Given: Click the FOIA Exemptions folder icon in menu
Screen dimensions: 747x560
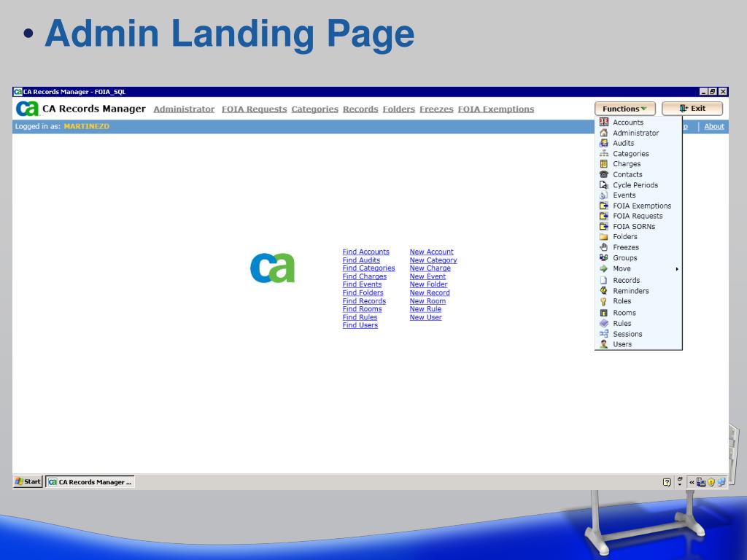Looking at the screenshot, I should [603, 206].
